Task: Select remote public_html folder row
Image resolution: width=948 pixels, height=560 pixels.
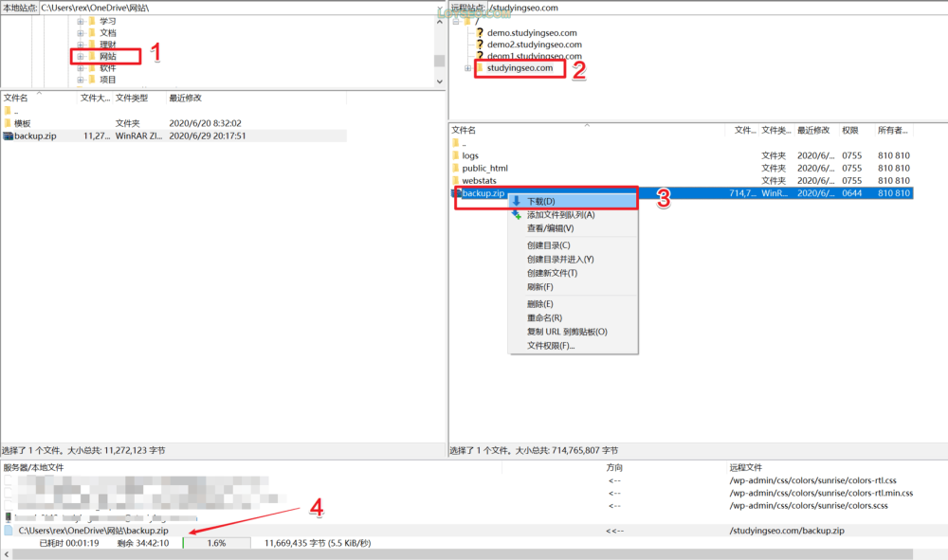Action: tap(682, 168)
